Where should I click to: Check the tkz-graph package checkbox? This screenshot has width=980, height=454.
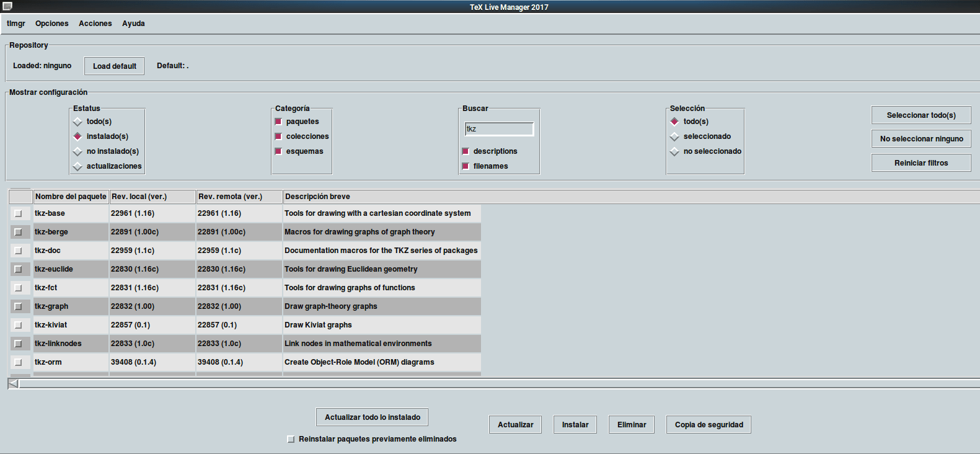(x=18, y=306)
